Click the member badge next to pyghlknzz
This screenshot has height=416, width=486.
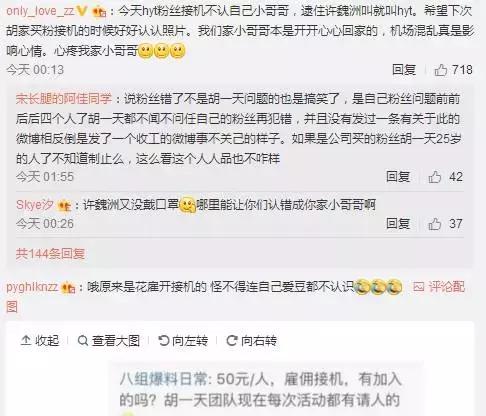(68, 287)
